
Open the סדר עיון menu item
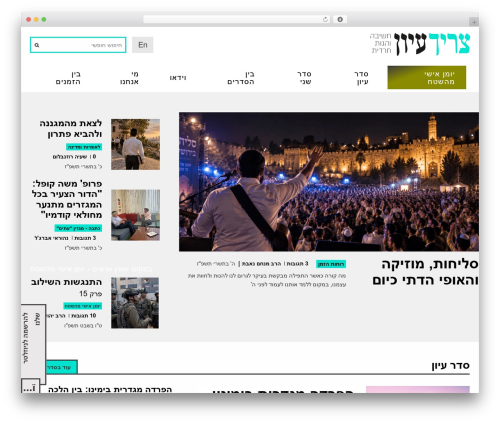pos(361,78)
